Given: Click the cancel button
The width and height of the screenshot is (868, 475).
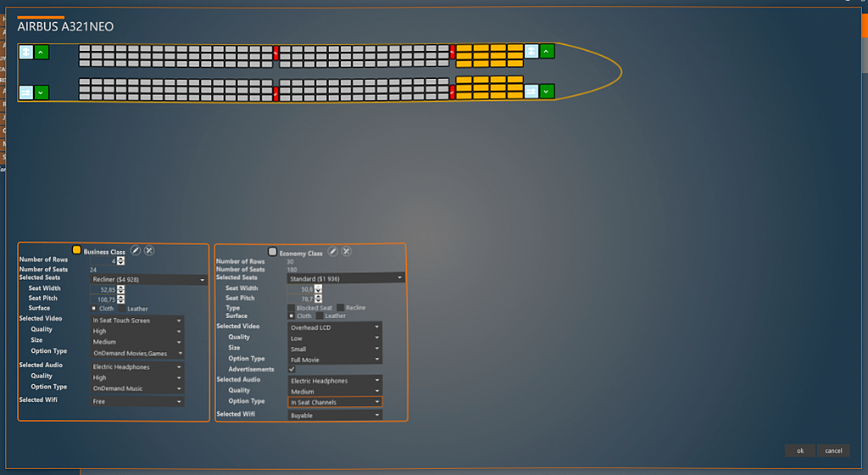Looking at the screenshot, I should pyautogui.click(x=833, y=450).
